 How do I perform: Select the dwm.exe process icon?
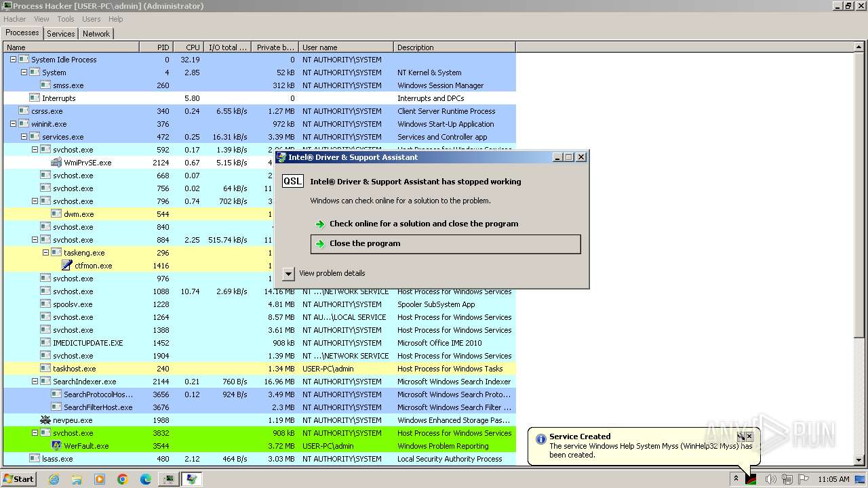pos(56,214)
